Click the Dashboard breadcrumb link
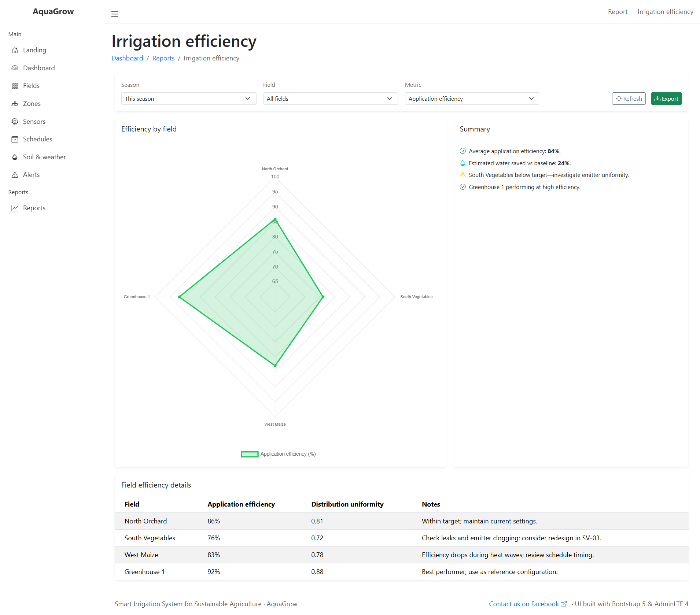700x615 pixels. pos(127,58)
